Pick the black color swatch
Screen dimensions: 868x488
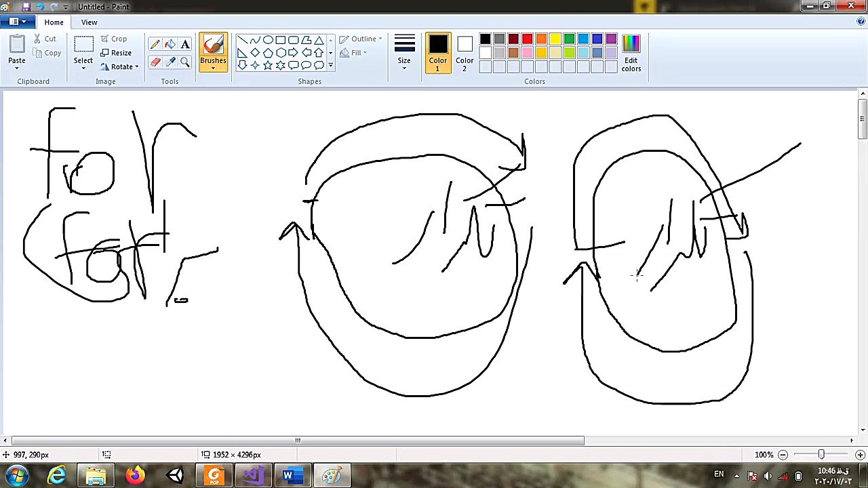point(486,39)
